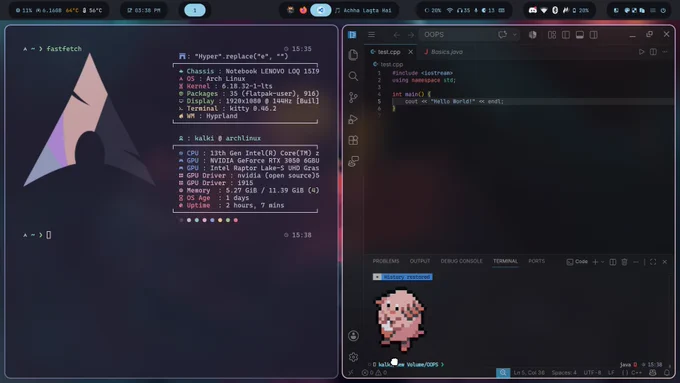
Task: Open the PORTS panel tab
Action: coord(536,261)
